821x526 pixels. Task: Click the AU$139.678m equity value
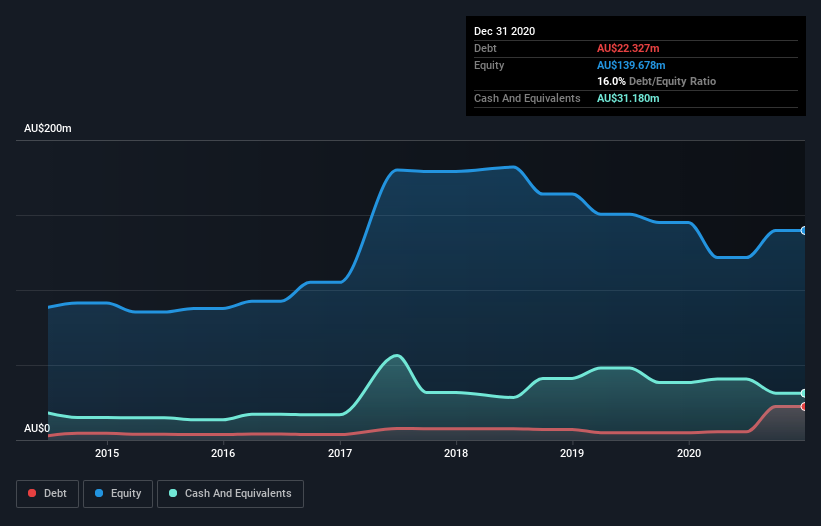pos(631,65)
